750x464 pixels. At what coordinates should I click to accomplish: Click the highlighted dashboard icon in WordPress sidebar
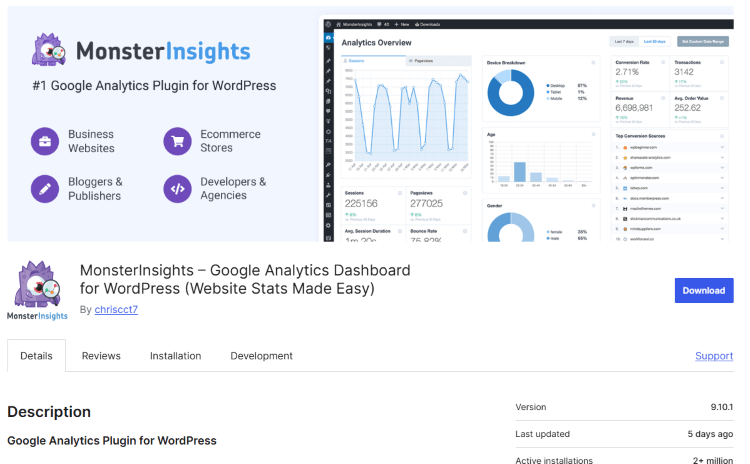pyautogui.click(x=328, y=37)
